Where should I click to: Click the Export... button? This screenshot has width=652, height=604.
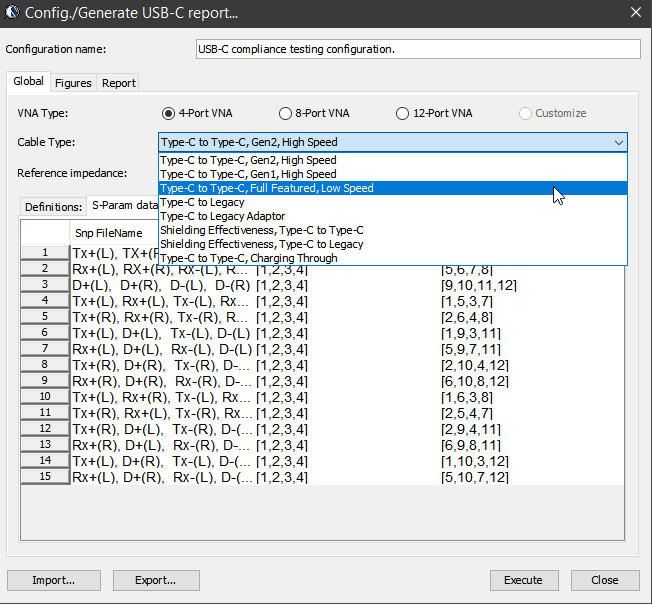pyautogui.click(x=156, y=580)
